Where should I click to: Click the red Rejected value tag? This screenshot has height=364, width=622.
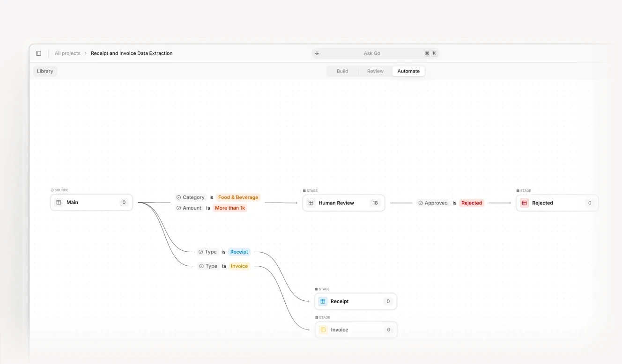(472, 203)
